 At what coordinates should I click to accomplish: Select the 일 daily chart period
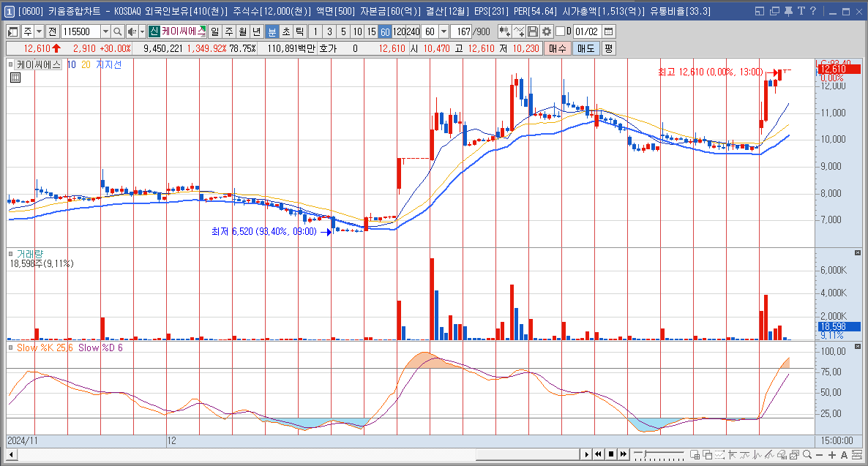click(214, 31)
